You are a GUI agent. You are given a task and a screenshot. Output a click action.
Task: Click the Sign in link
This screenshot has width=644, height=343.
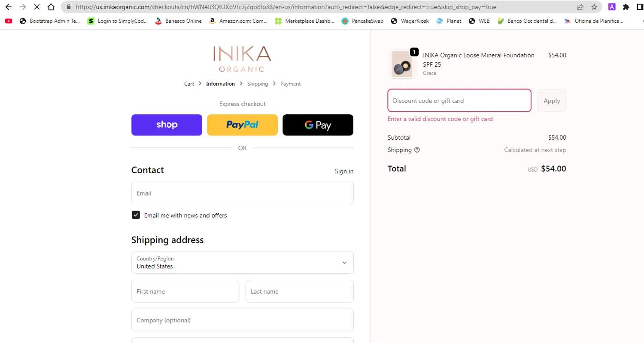[344, 171]
